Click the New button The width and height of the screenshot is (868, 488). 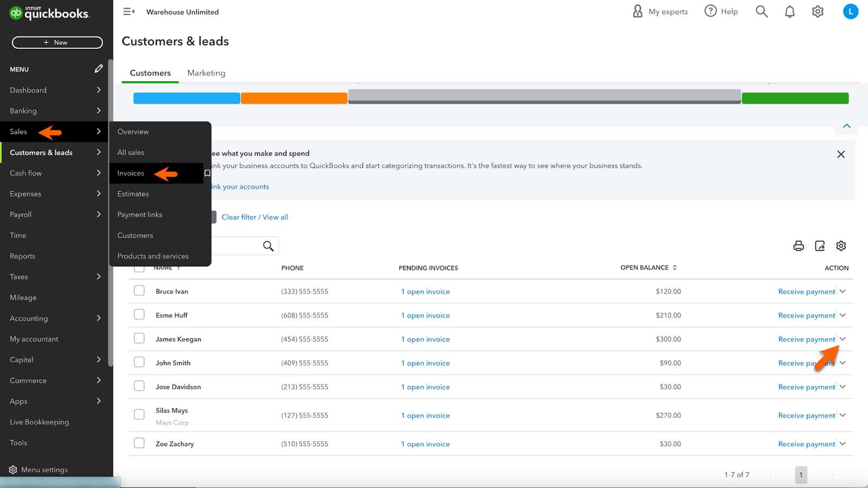click(58, 42)
